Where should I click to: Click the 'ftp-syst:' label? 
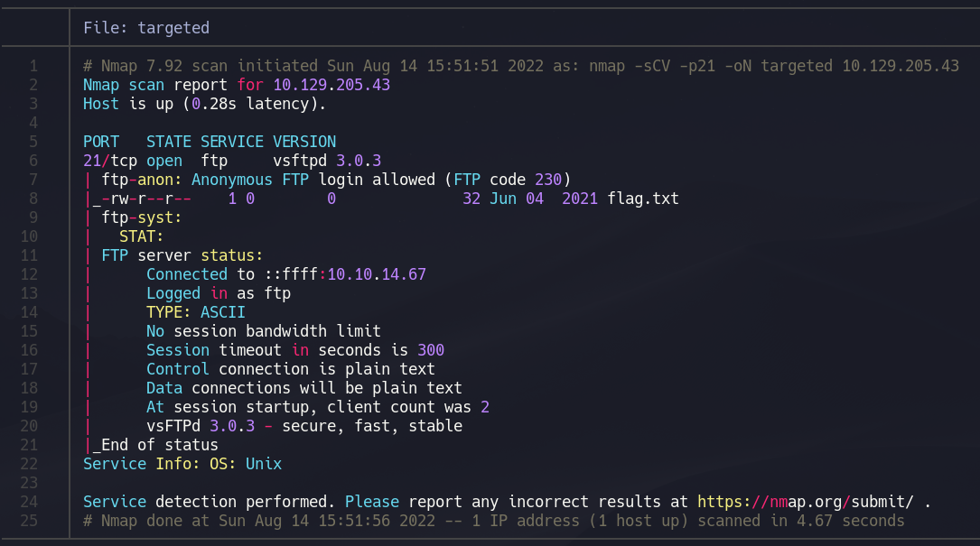coord(142,217)
